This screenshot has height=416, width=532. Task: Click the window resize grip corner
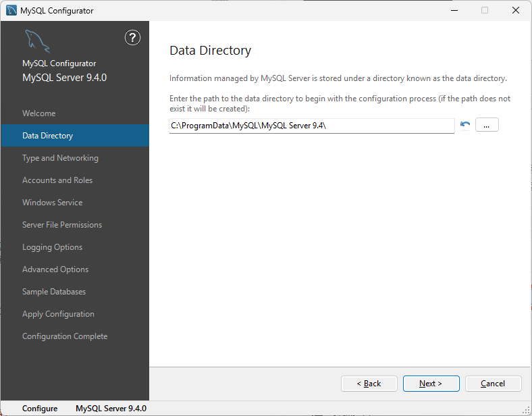pos(527,411)
